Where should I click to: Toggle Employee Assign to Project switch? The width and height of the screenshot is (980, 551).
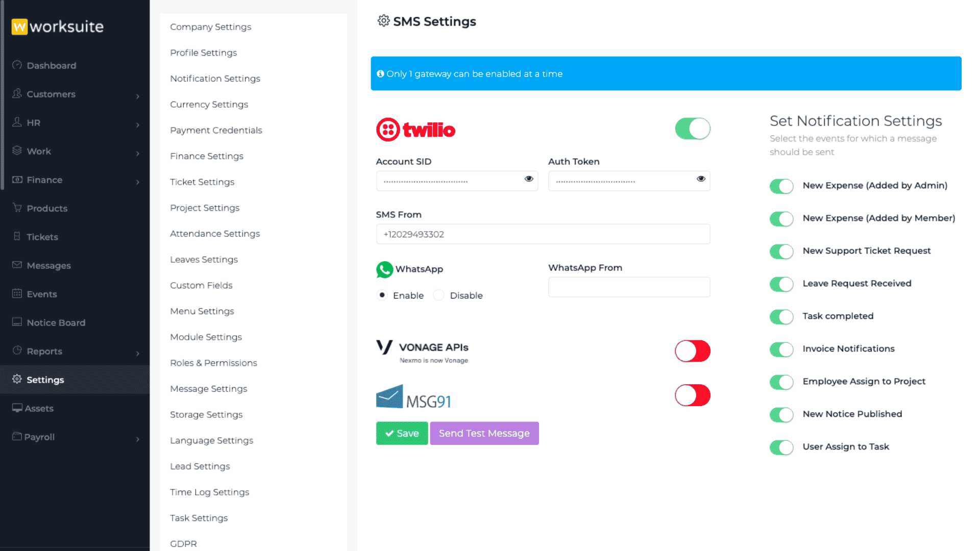click(x=781, y=382)
